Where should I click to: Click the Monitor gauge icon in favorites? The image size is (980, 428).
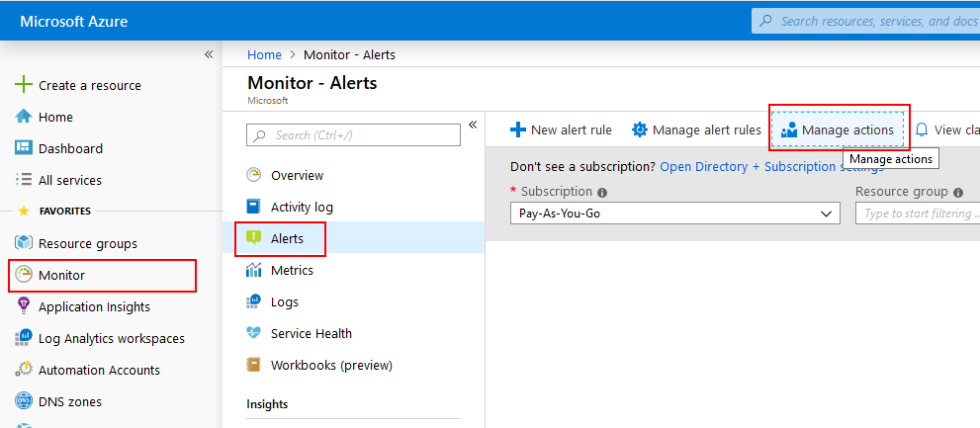[23, 275]
